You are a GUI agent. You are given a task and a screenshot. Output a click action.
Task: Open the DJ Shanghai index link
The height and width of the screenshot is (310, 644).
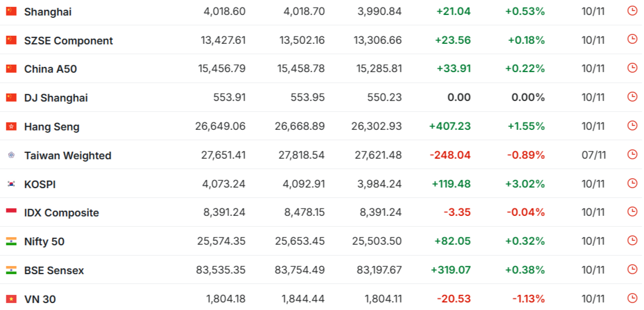[56, 98]
